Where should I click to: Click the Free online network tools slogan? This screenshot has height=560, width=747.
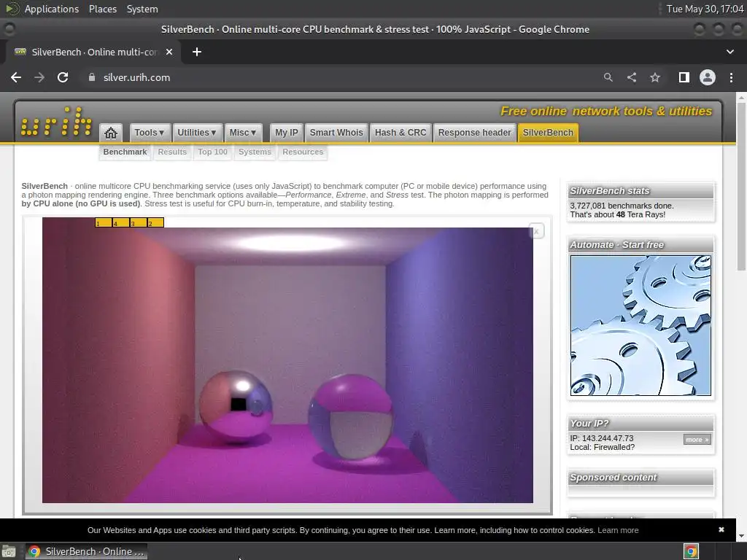606,111
